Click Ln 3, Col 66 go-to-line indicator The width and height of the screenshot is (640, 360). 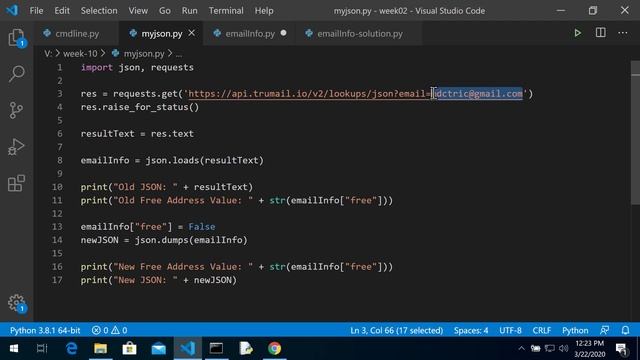396,330
